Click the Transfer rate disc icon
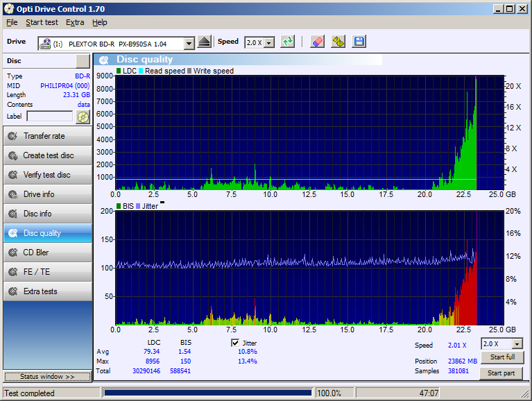This screenshot has width=532, height=401. point(13,136)
